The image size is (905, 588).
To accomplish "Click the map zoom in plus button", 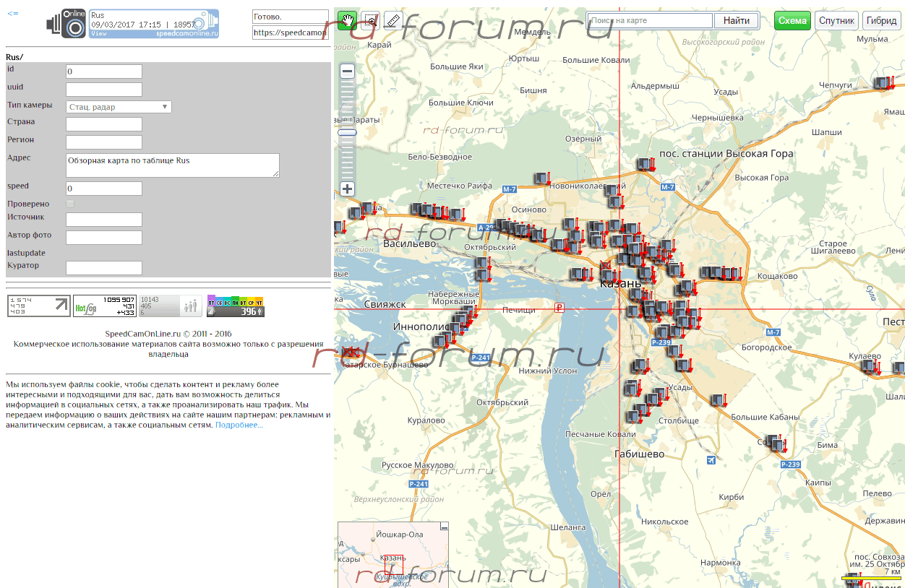I will (347, 189).
